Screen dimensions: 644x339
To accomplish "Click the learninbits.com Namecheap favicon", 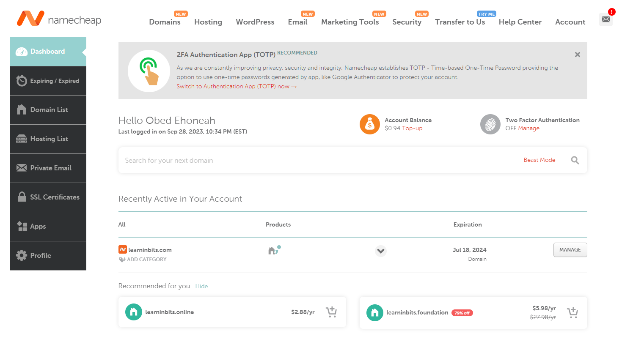I will 123,249.
